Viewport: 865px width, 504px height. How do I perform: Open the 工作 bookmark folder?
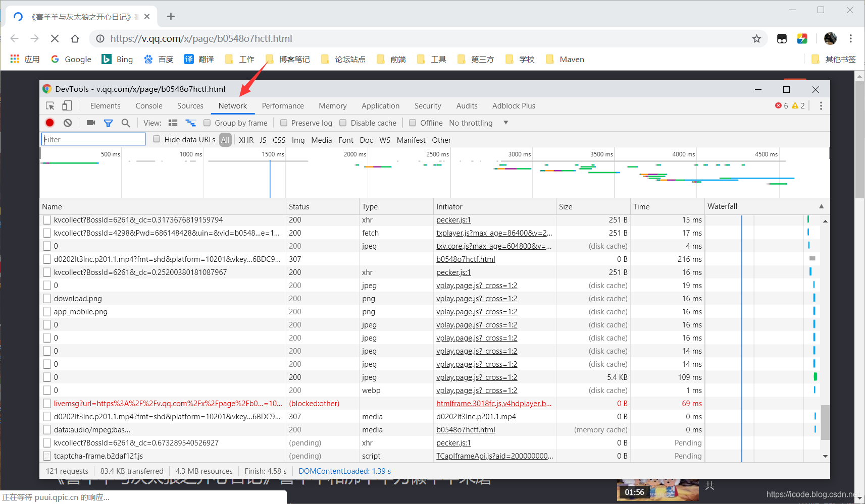tap(240, 59)
